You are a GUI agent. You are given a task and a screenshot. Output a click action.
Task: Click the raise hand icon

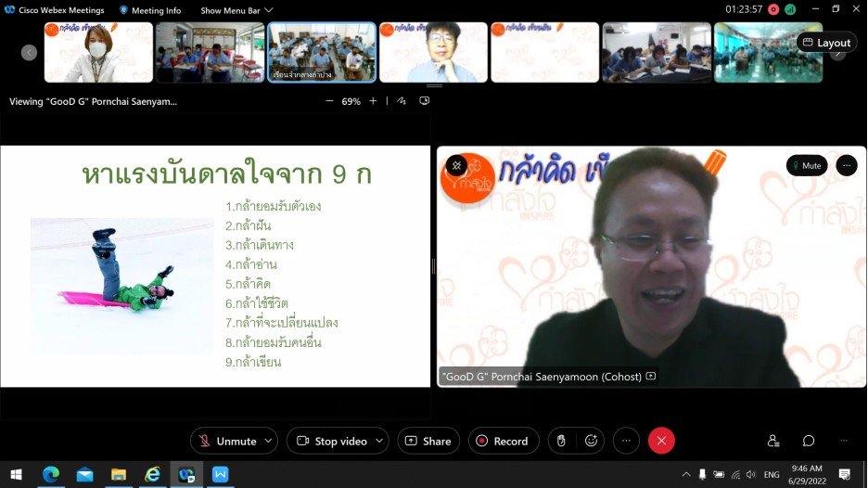click(560, 441)
